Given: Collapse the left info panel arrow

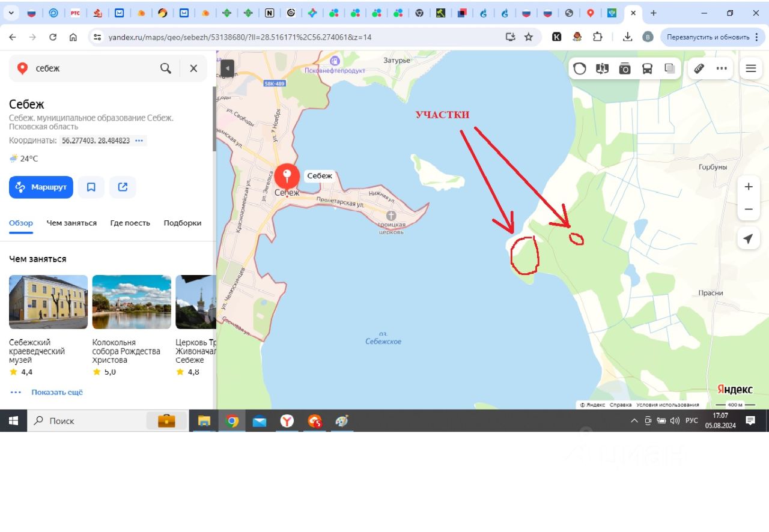Looking at the screenshot, I should tap(227, 68).
